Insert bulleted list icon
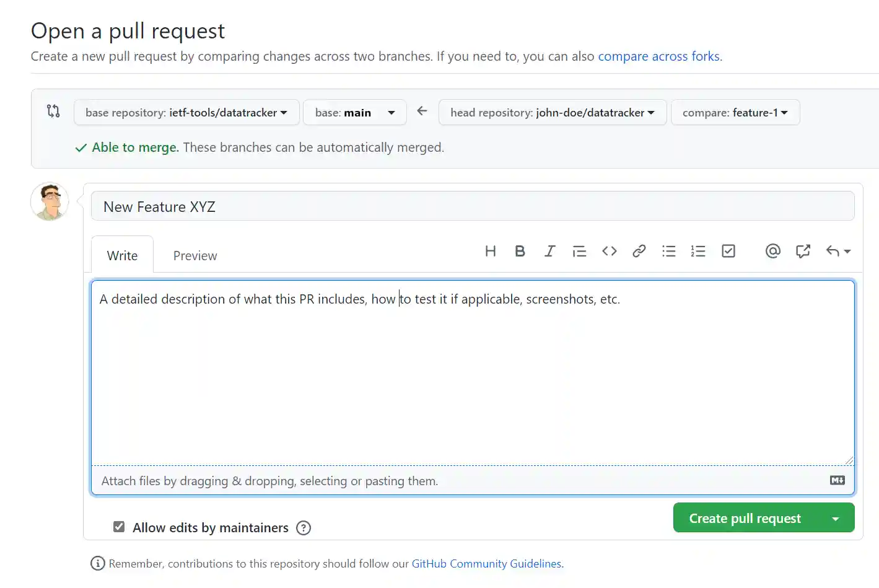 tap(668, 251)
